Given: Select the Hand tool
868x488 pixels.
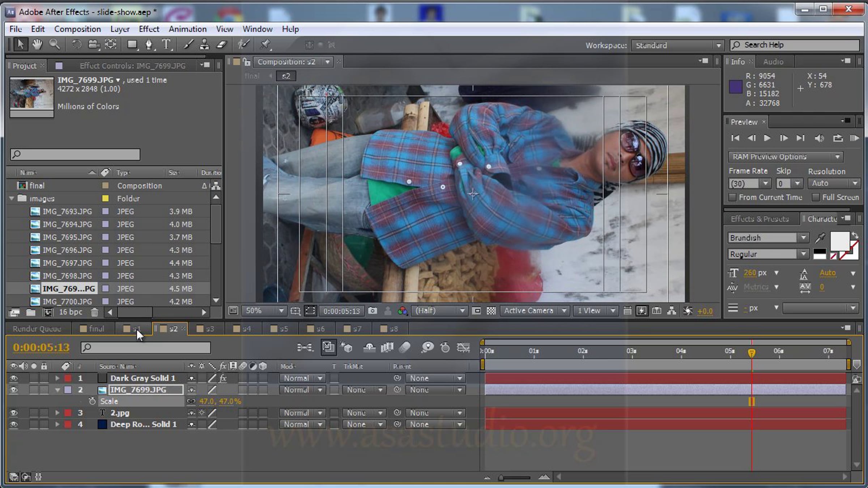Looking at the screenshot, I should 37,44.
